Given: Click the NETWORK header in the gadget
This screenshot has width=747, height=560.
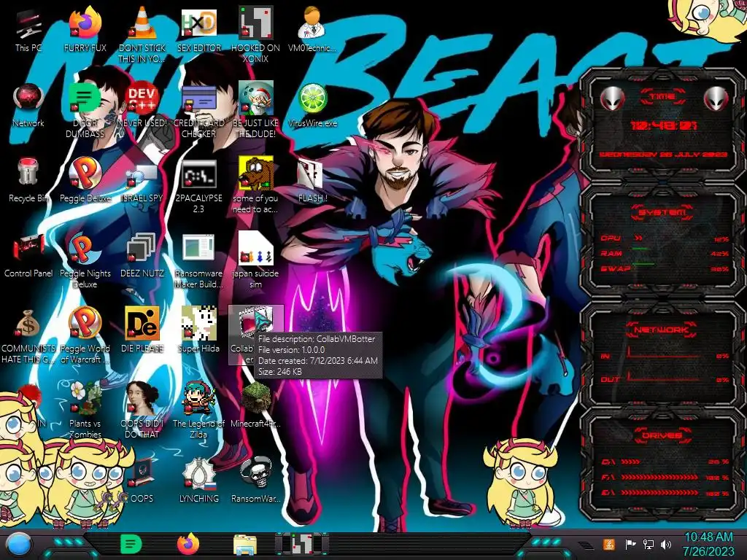Looking at the screenshot, I should coord(662,330).
